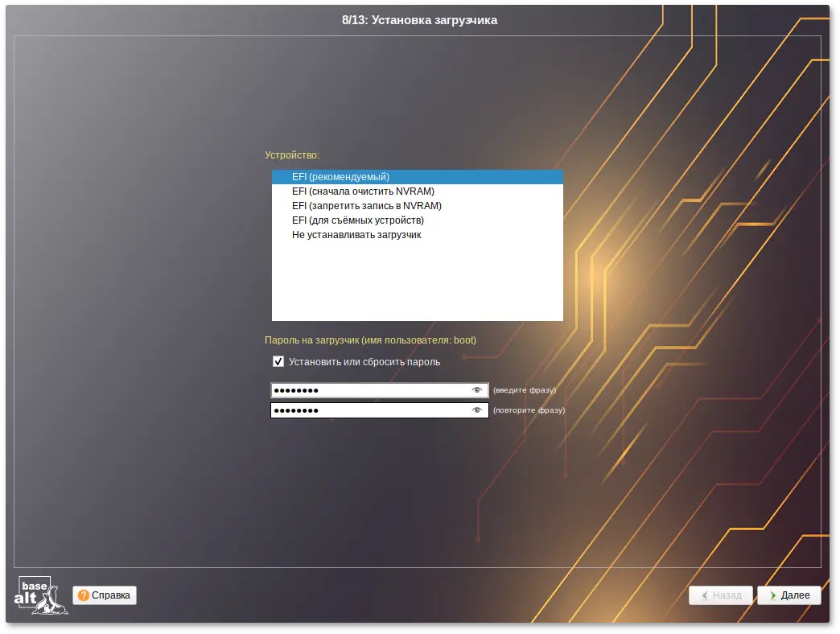
Task: Click empty area of the device list box
Action: (x=417, y=282)
